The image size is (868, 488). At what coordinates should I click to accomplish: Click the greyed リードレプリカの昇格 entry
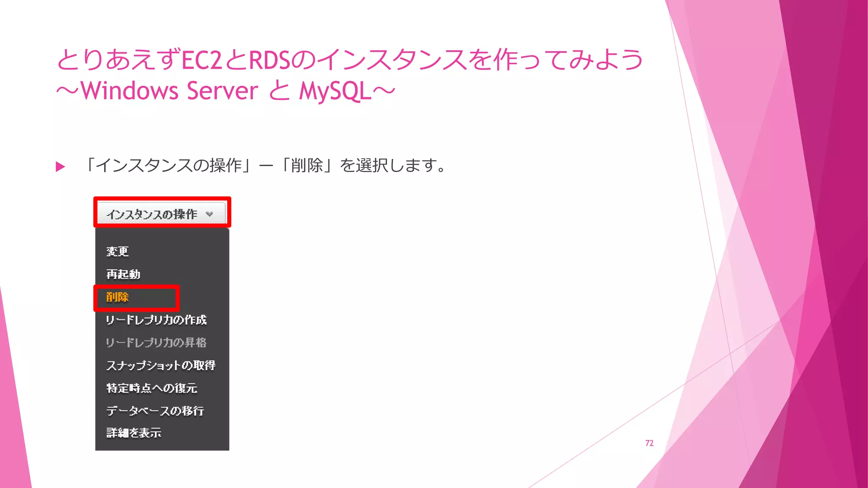click(x=156, y=342)
